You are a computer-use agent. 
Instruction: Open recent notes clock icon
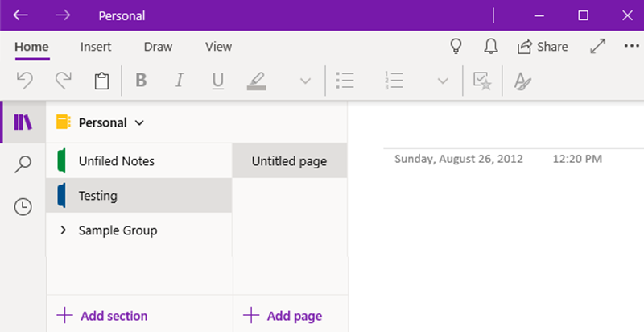pos(23,206)
